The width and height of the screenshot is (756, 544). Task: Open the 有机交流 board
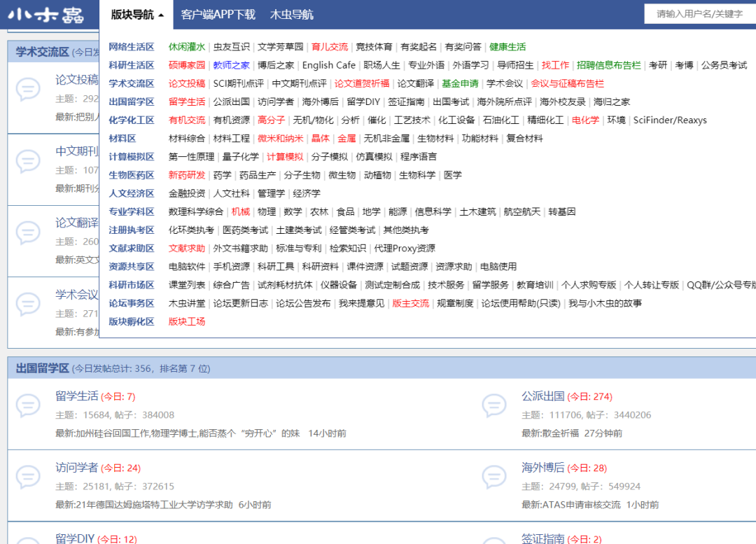pos(187,120)
